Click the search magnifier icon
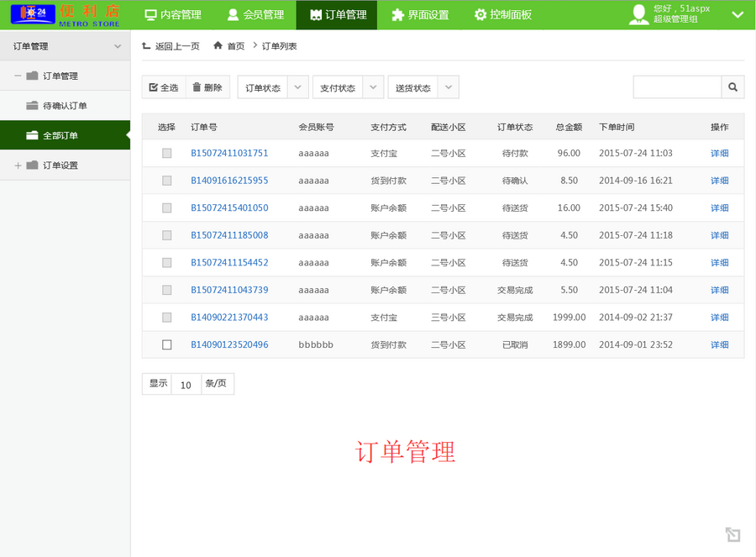756x557 pixels. tap(732, 87)
